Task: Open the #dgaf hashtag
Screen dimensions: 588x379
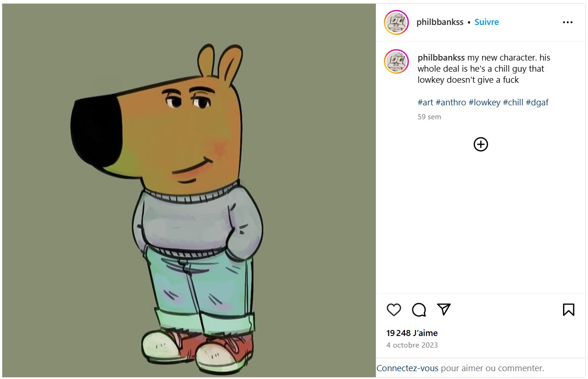Action: pos(537,103)
